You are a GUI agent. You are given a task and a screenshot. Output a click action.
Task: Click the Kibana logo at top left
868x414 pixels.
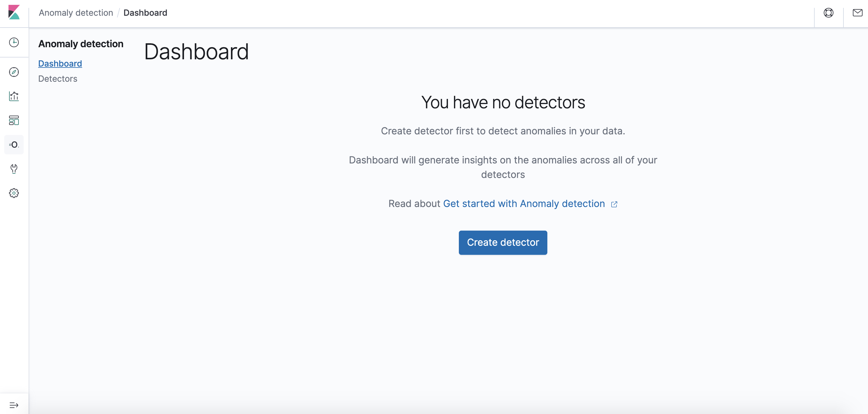point(14,13)
